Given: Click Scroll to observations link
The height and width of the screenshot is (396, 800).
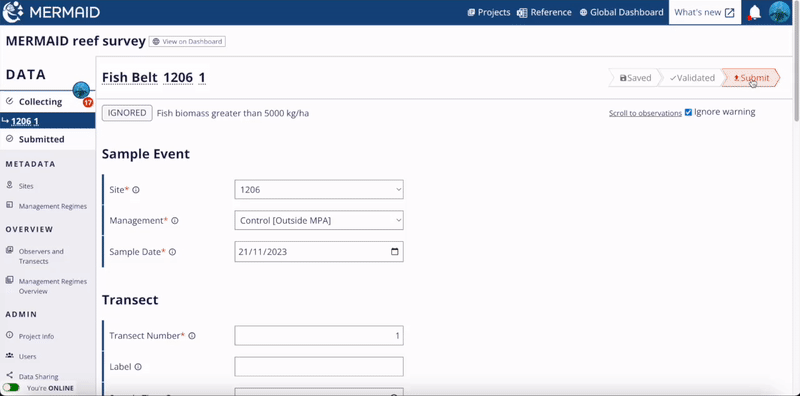Looking at the screenshot, I should tap(645, 113).
